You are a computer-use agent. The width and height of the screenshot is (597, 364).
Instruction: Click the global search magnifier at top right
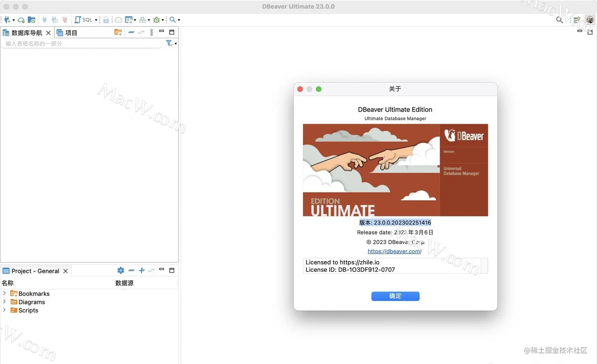[559, 20]
